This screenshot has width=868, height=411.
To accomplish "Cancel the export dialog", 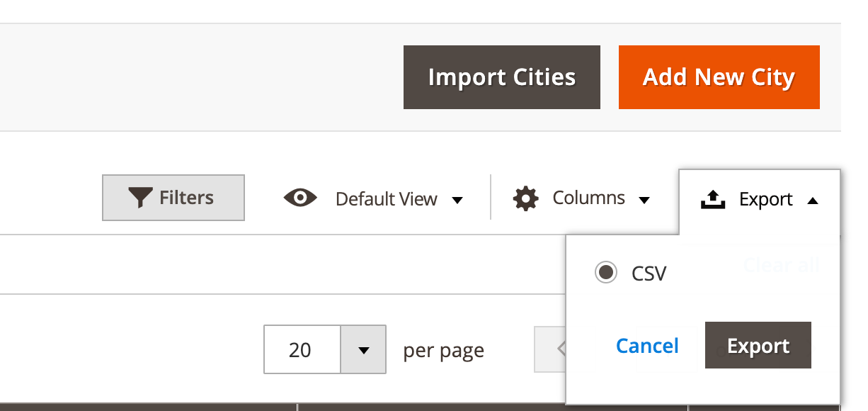I will [x=647, y=345].
